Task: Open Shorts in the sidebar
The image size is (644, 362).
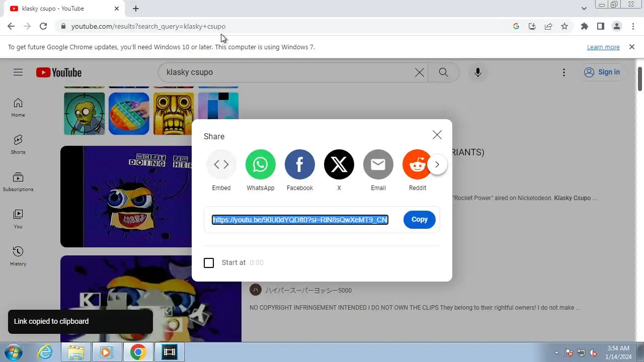Action: coord(18,145)
